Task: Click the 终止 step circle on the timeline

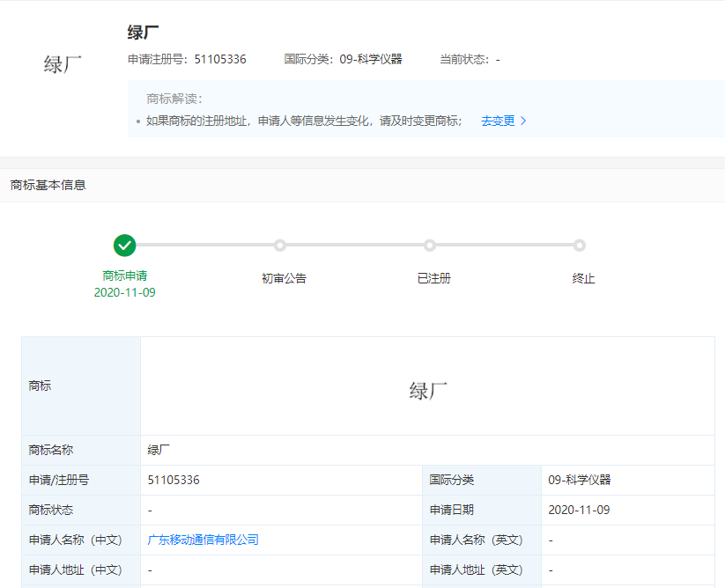Action: 580,246
